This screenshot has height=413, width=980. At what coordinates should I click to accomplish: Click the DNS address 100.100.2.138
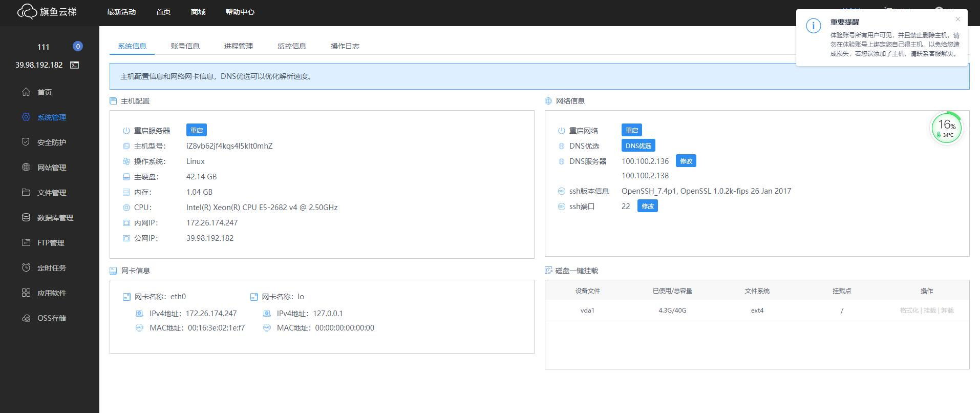coord(645,176)
